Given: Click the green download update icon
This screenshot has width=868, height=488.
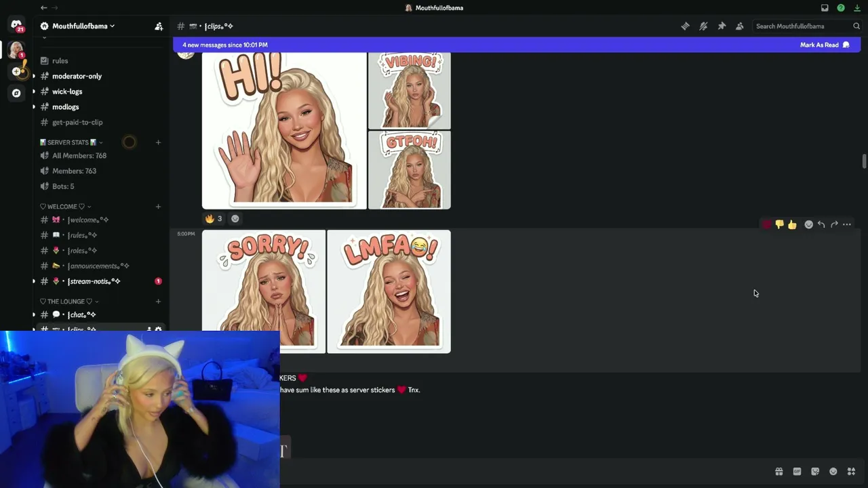Looking at the screenshot, I should coord(857,7).
